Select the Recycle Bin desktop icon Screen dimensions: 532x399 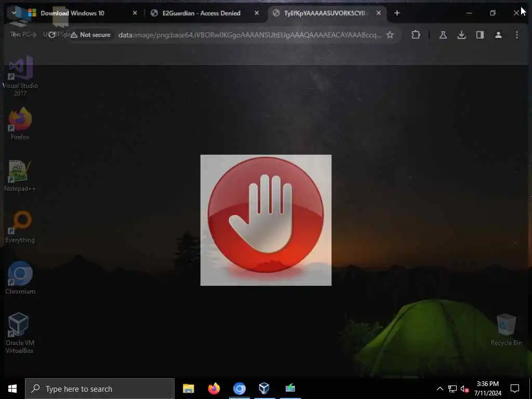506,330
